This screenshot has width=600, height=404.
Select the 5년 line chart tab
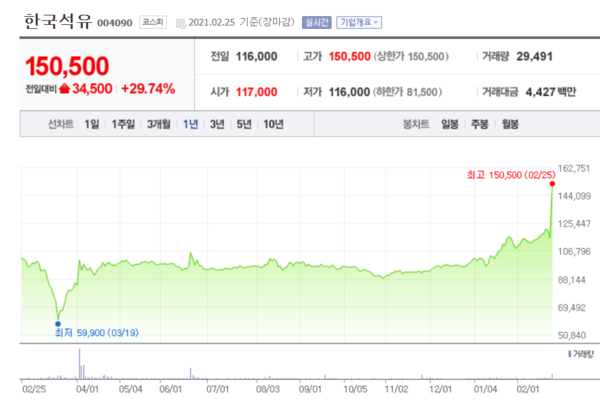tap(244, 124)
